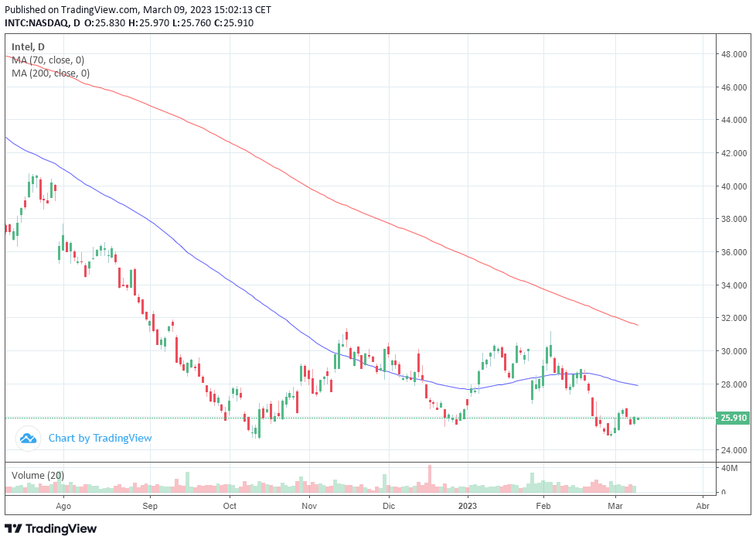This screenshot has height=543, width=756.
Task: Click the 38.000 price axis label
Action: (x=734, y=219)
